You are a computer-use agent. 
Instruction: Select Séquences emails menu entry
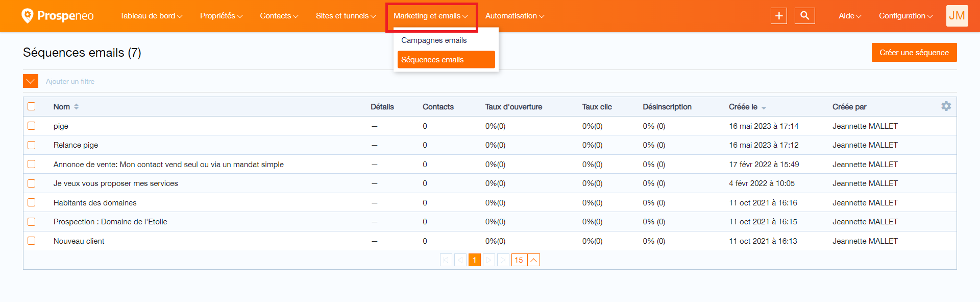pyautogui.click(x=446, y=60)
